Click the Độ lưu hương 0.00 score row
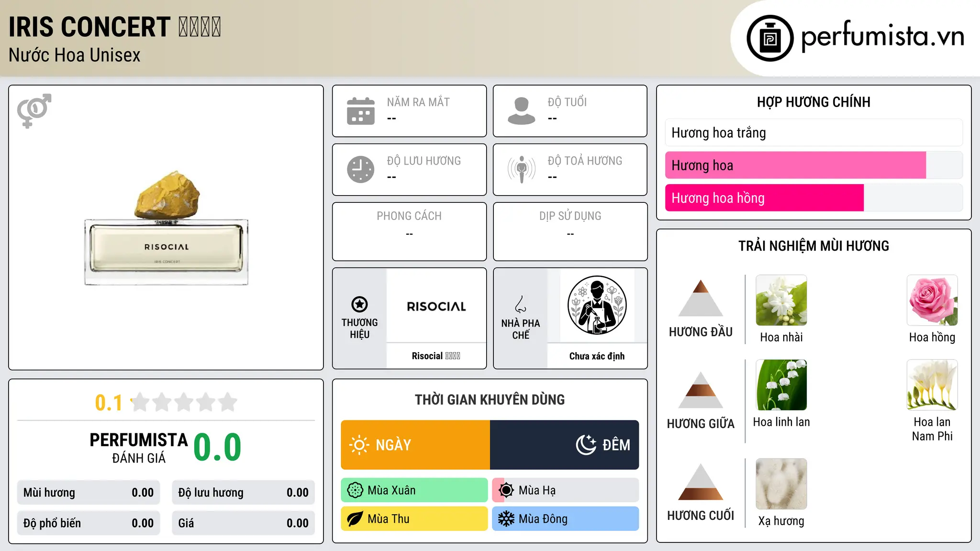980x551 pixels. point(244,493)
